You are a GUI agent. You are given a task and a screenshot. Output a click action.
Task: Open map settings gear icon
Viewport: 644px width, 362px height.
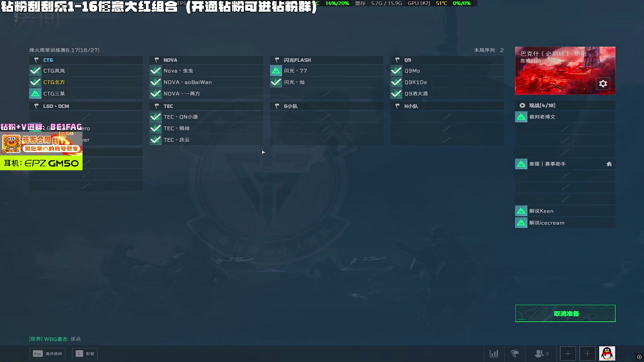pyautogui.click(x=603, y=83)
